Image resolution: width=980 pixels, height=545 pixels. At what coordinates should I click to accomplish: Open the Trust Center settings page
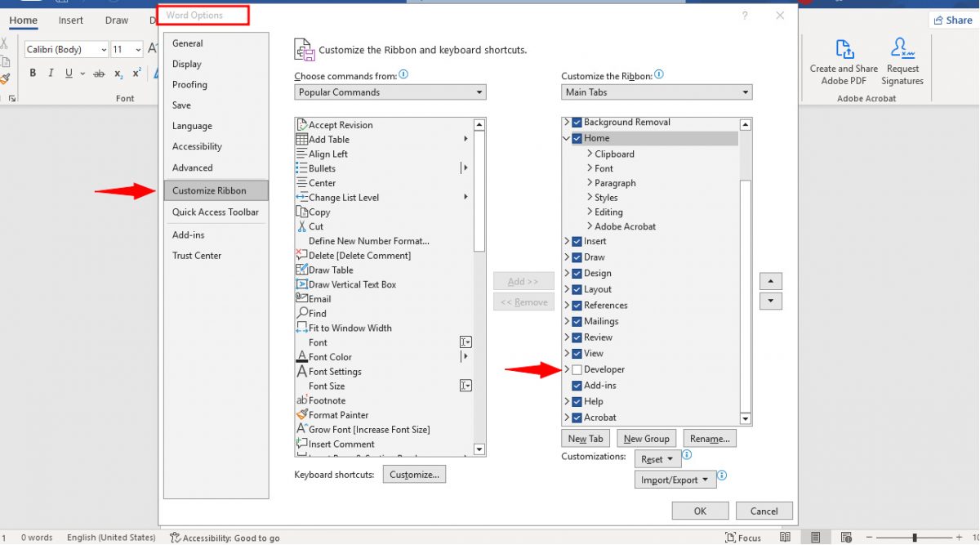[x=196, y=255]
